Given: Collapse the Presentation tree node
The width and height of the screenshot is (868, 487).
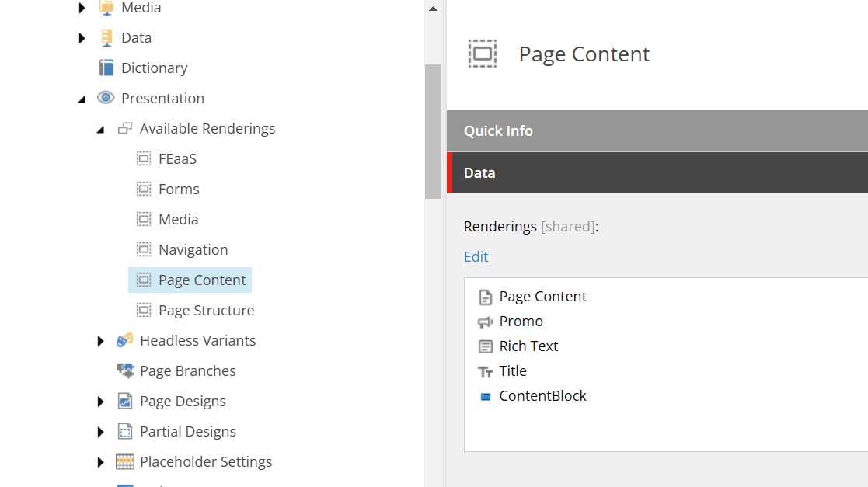Looking at the screenshot, I should pos(82,99).
